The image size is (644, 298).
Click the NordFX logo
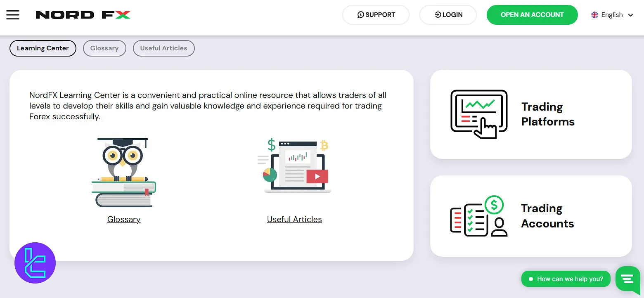click(83, 15)
